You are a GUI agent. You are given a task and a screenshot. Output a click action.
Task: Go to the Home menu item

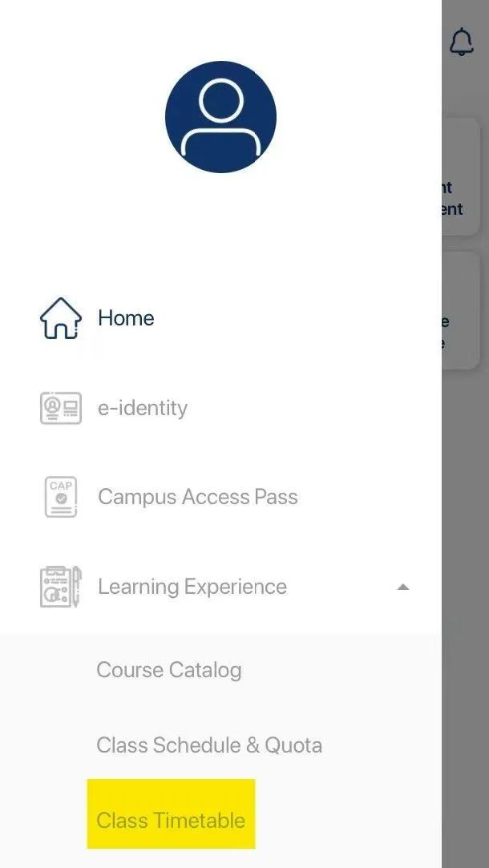coord(126,318)
